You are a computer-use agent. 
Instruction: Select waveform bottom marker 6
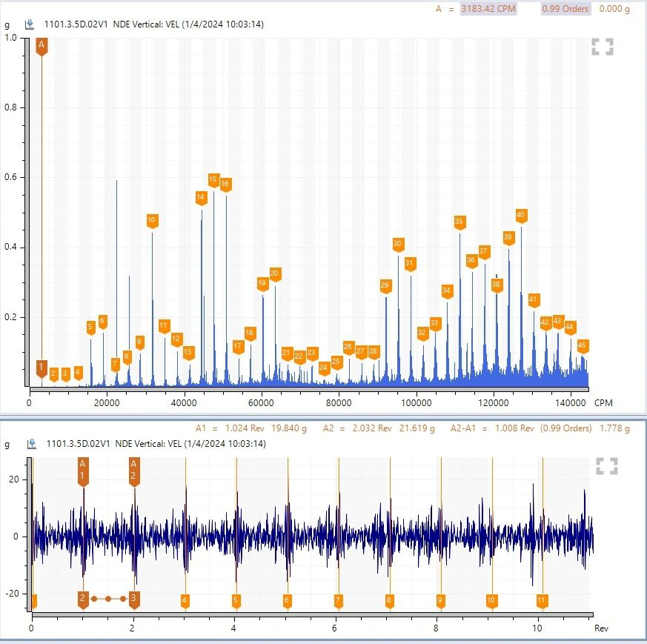(288, 601)
